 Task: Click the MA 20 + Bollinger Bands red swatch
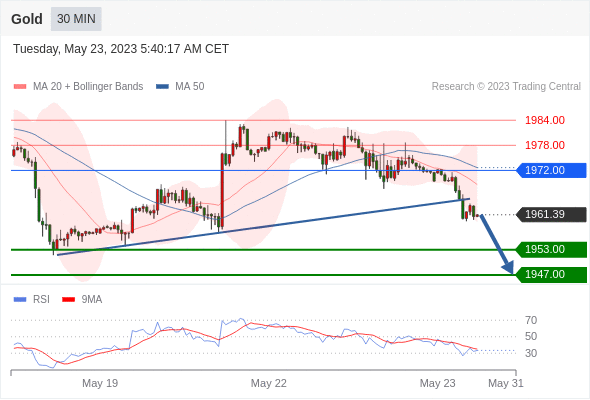click(20, 87)
